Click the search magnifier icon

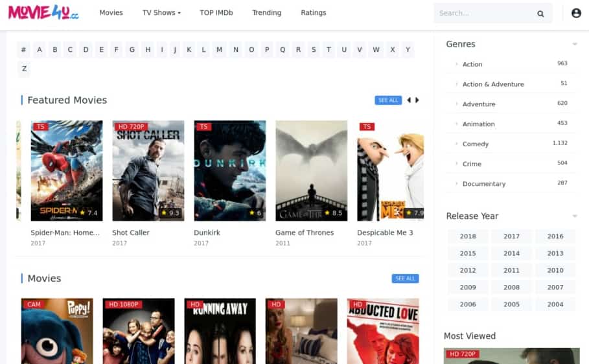[540, 14]
